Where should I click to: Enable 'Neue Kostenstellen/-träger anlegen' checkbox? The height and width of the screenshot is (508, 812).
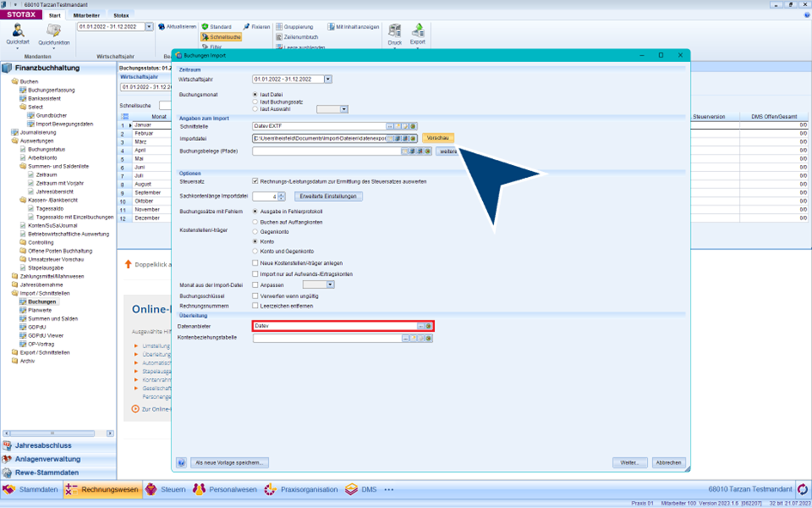coord(255,263)
